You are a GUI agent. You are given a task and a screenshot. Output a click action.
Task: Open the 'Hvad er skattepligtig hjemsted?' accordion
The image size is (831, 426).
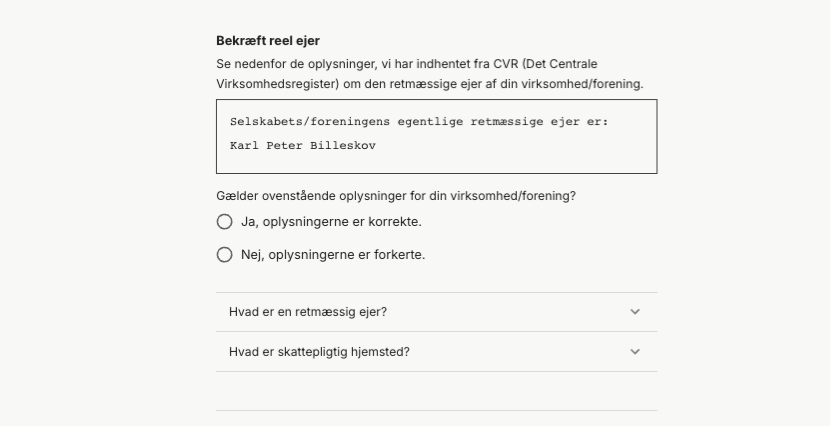pos(320,352)
